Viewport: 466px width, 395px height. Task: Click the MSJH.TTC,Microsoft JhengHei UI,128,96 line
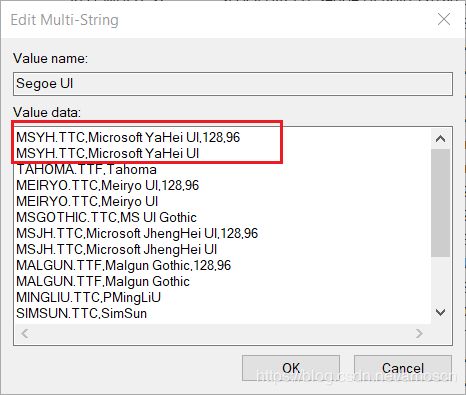coord(137,233)
